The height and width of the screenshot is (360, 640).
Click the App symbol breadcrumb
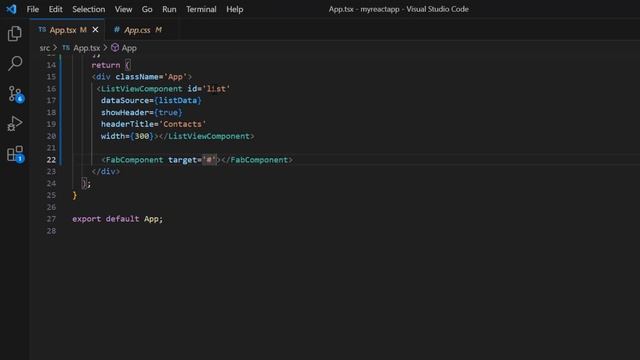coord(124,48)
